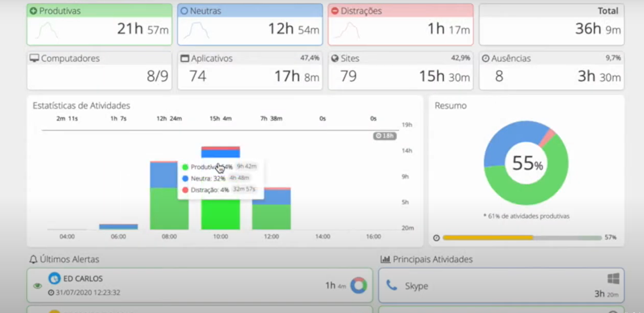This screenshot has height=313, width=644.
Task: Click the mini donut chart on ED CARLOS alert
Action: 358,285
